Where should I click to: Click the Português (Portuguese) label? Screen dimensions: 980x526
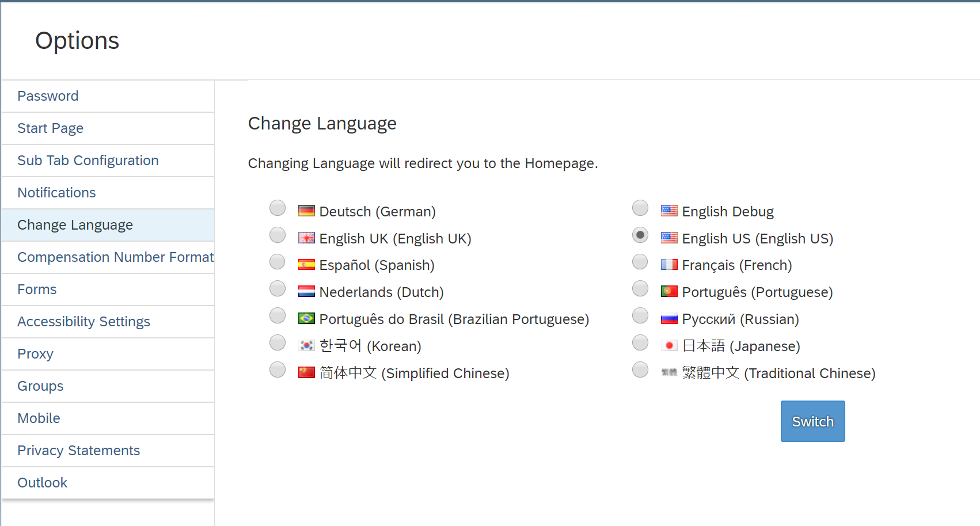758,292
